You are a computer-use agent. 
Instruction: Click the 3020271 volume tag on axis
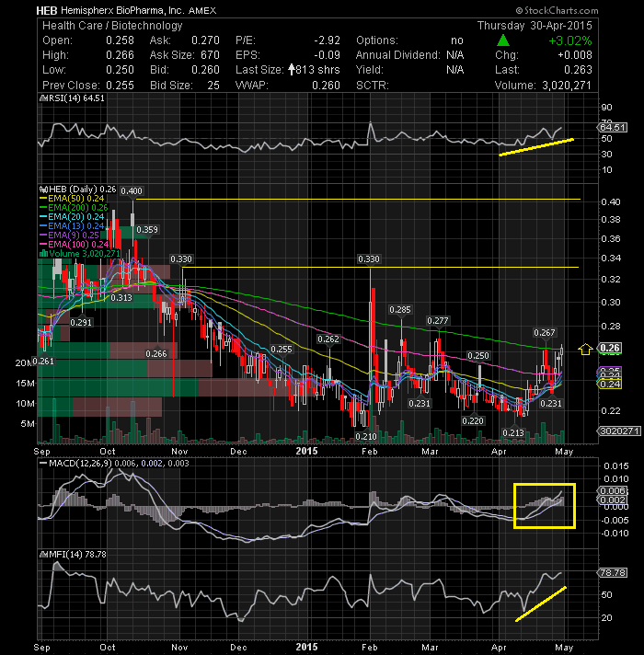point(619,431)
